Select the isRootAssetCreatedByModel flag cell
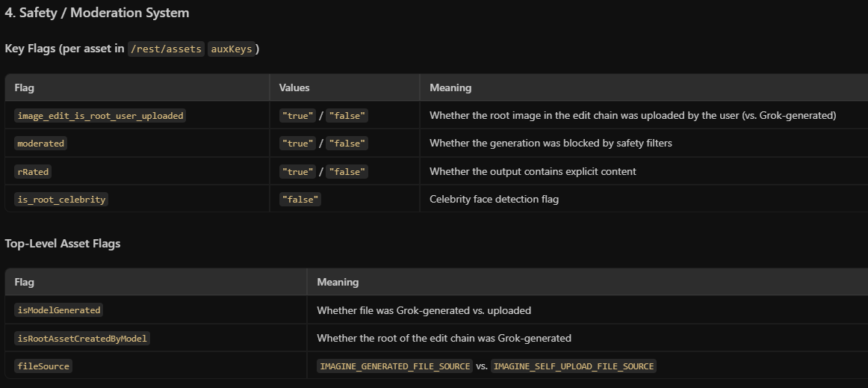Viewport: 868px width, 388px height. point(82,338)
